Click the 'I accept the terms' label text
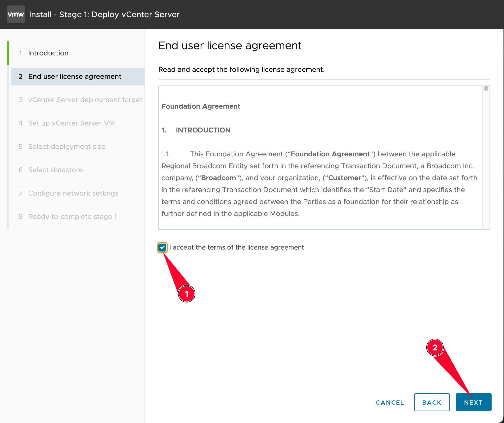 pyautogui.click(x=238, y=248)
